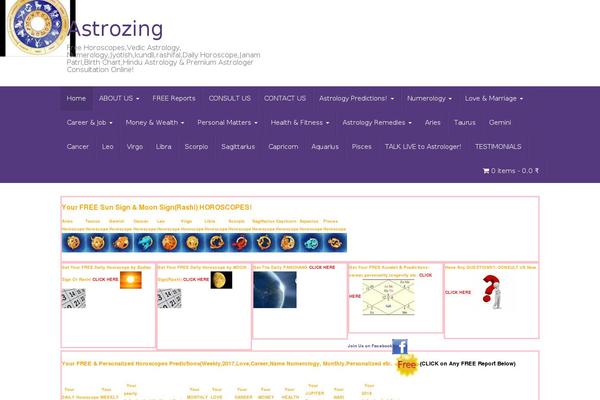Click the Gemini zodiac image icon

point(121,242)
